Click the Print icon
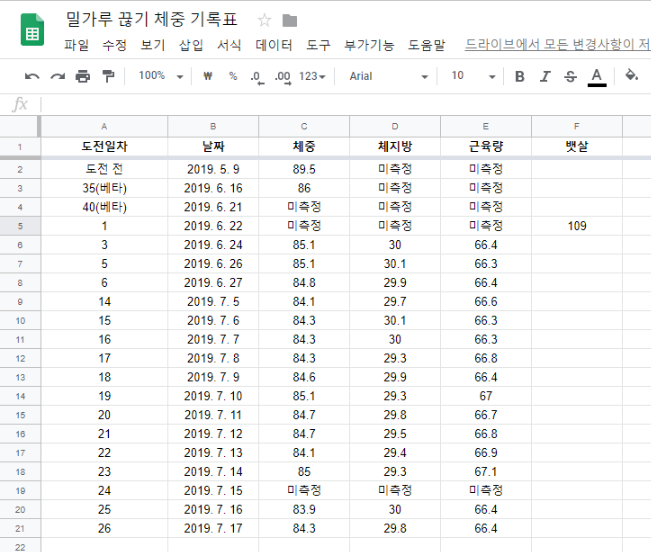 [x=83, y=76]
